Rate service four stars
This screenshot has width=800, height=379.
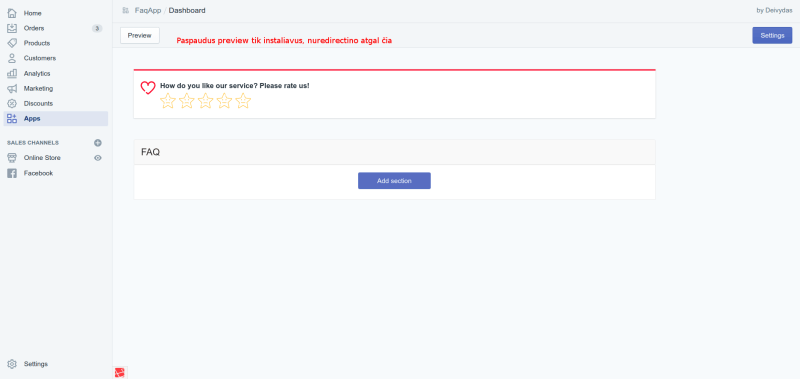pyautogui.click(x=224, y=100)
